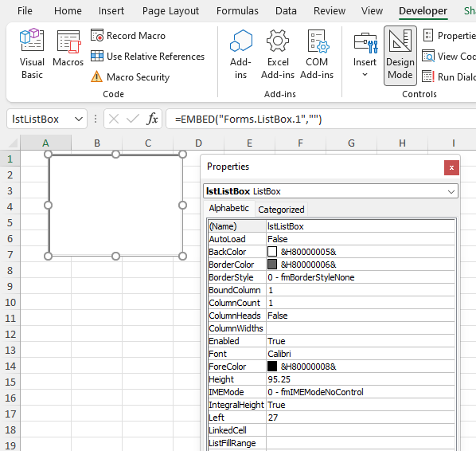Open the Macros dialog
The height and width of the screenshot is (451, 476).
(x=68, y=49)
